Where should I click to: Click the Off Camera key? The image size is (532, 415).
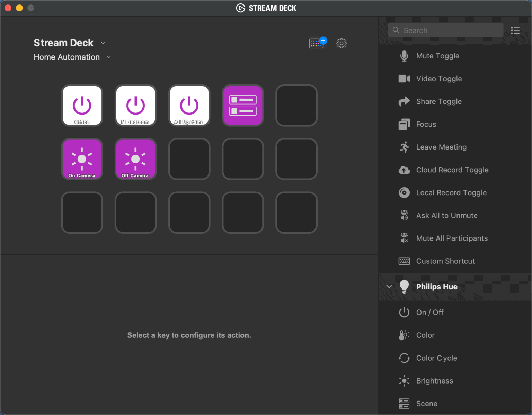click(135, 159)
